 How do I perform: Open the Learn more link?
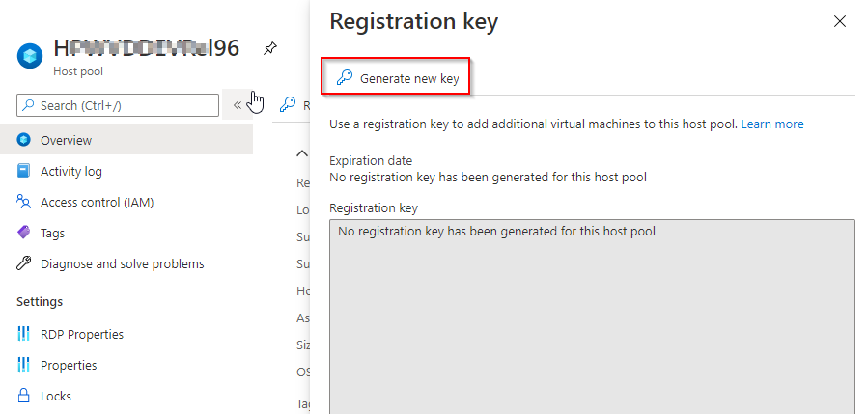click(772, 124)
